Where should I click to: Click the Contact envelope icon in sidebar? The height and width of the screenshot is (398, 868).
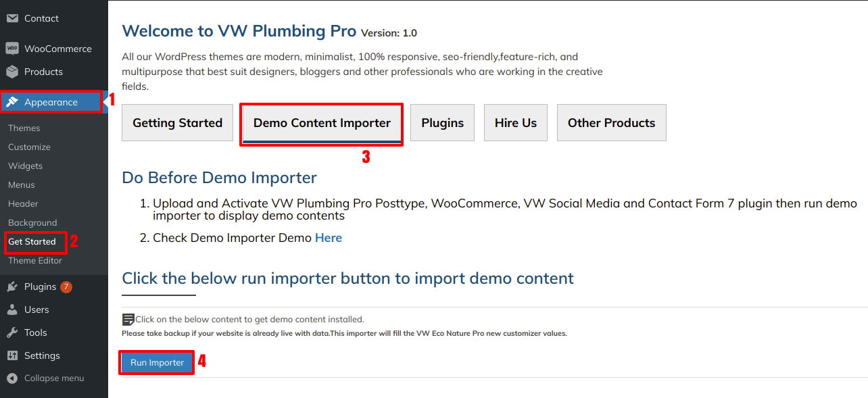pyautogui.click(x=12, y=18)
